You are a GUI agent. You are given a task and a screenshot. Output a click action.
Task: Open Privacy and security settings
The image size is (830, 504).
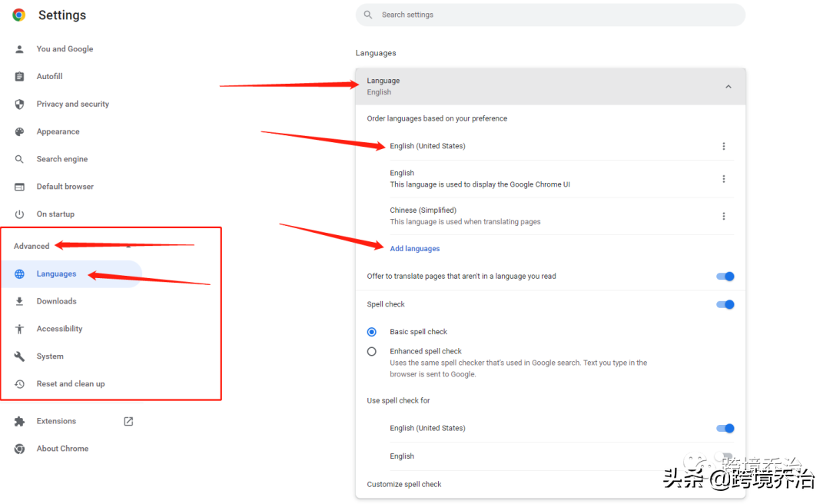coord(72,104)
